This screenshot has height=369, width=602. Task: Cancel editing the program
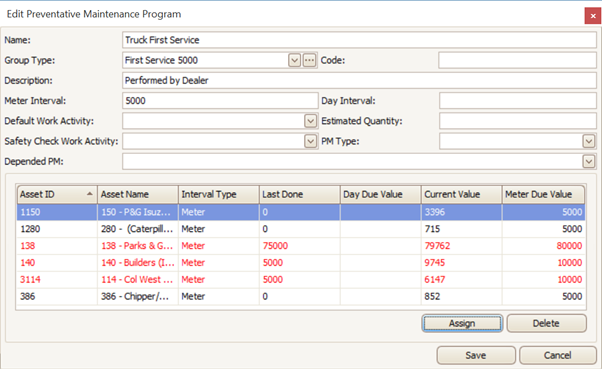pyautogui.click(x=557, y=355)
